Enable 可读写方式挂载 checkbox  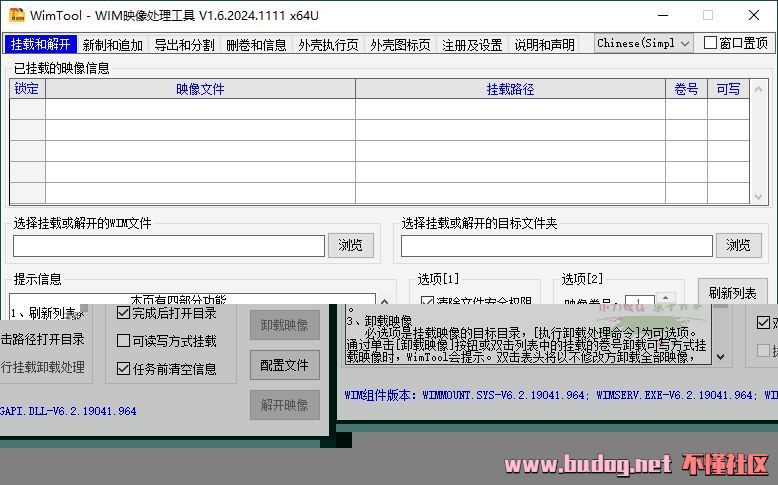tap(124, 341)
